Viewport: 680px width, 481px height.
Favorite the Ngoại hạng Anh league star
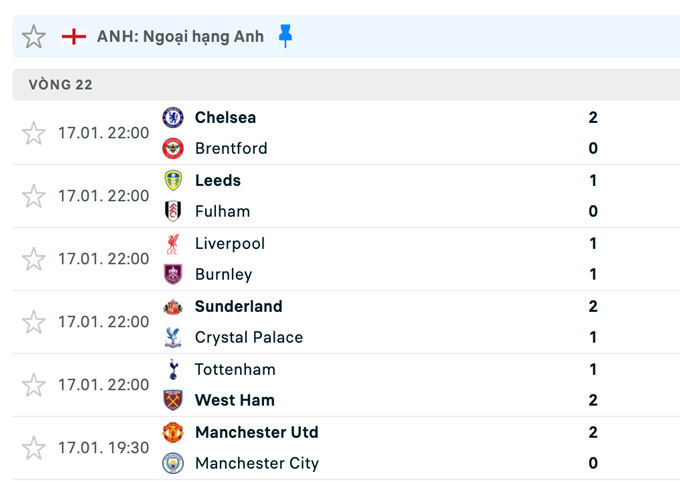click(34, 37)
